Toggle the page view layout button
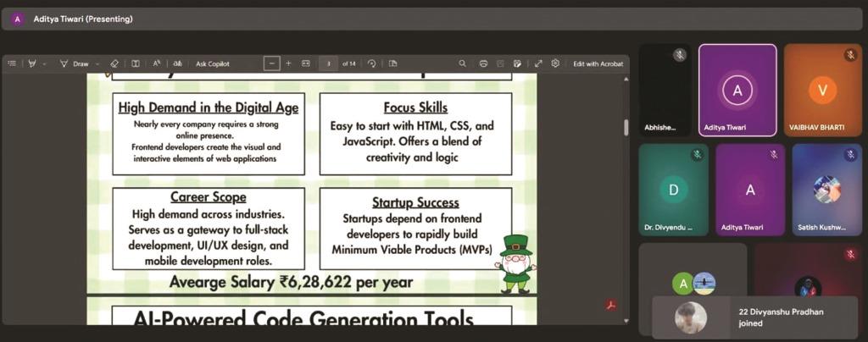This screenshot has height=342, width=868. [x=392, y=63]
